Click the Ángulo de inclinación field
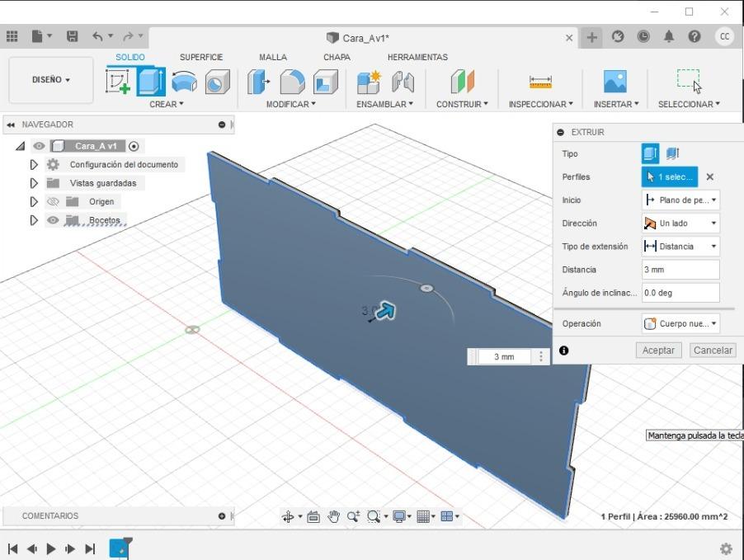744x560 pixels. 680,293
